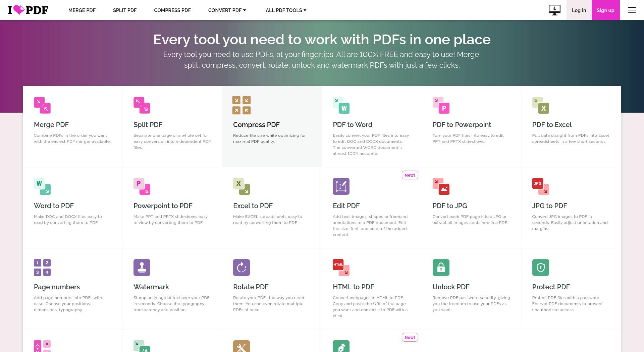Click the Log in button

(579, 10)
